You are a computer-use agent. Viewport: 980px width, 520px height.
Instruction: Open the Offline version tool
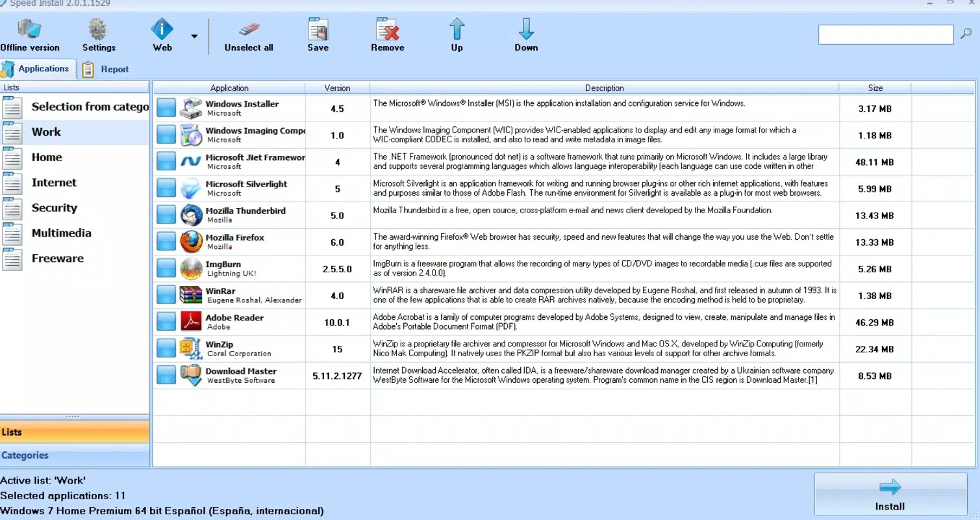click(x=30, y=34)
